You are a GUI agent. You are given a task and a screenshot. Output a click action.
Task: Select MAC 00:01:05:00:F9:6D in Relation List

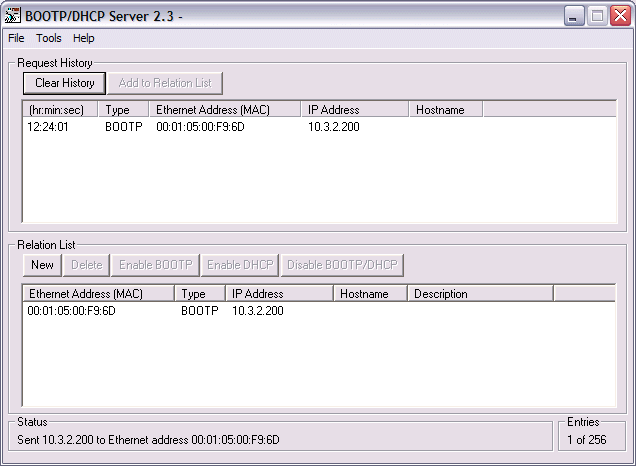71,311
